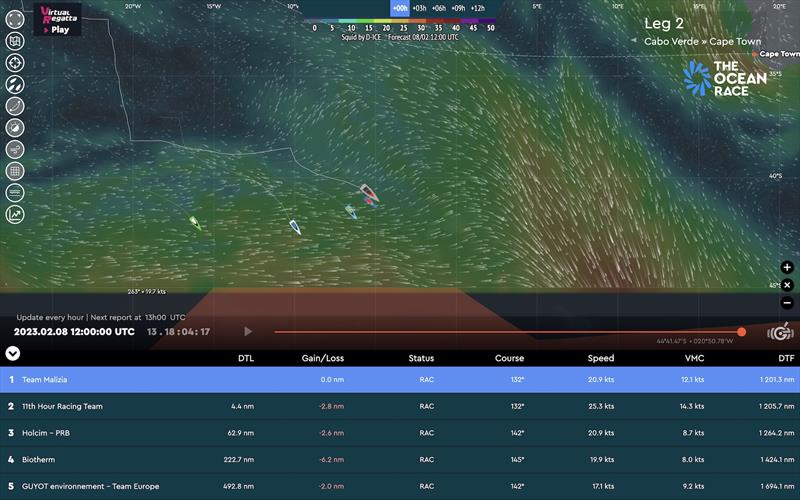The height and width of the screenshot is (500, 800).
Task: Click the Next report at 13h00 UTC text
Action: click(x=138, y=317)
